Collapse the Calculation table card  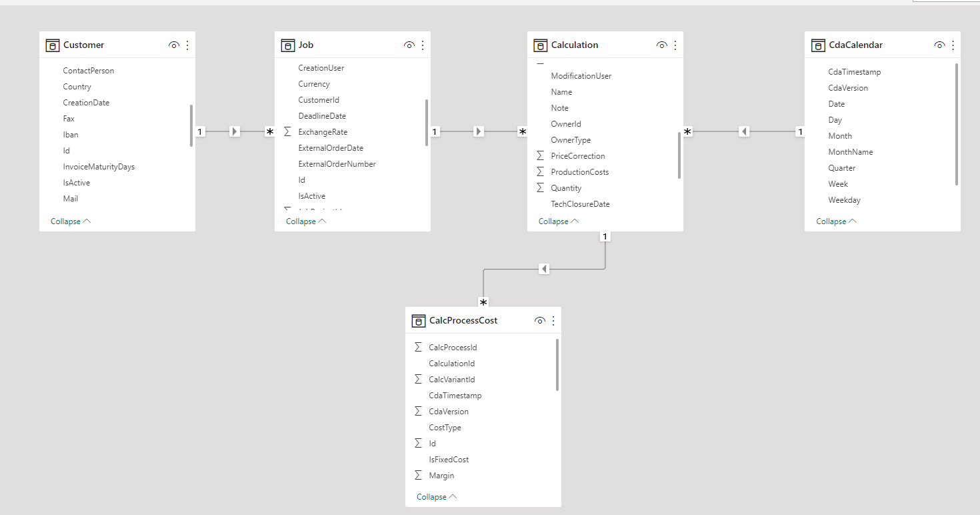tap(559, 221)
